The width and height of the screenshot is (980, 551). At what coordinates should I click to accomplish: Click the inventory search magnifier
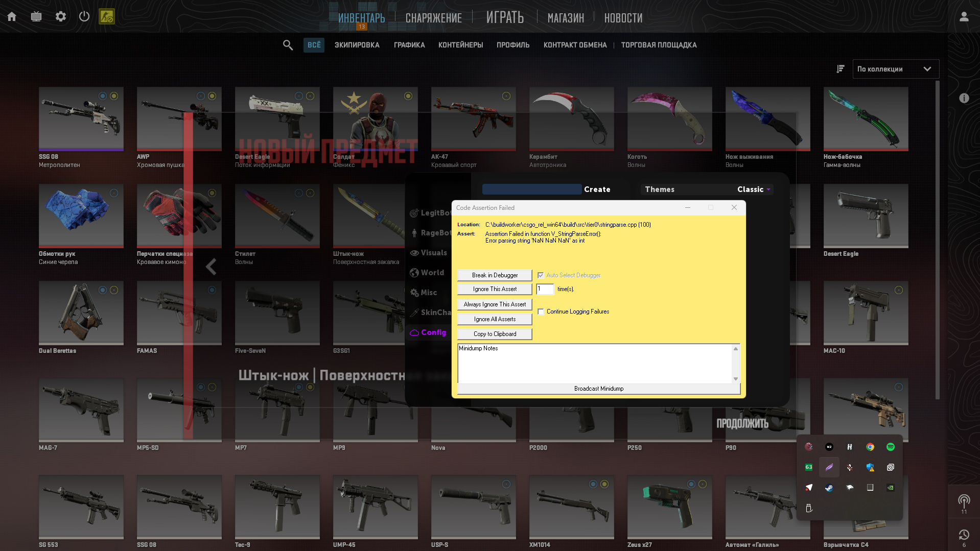tap(288, 45)
